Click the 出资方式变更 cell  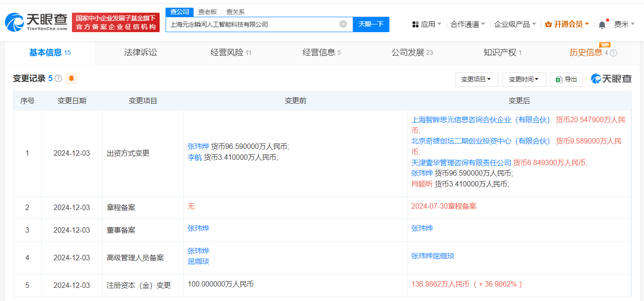(x=143, y=153)
